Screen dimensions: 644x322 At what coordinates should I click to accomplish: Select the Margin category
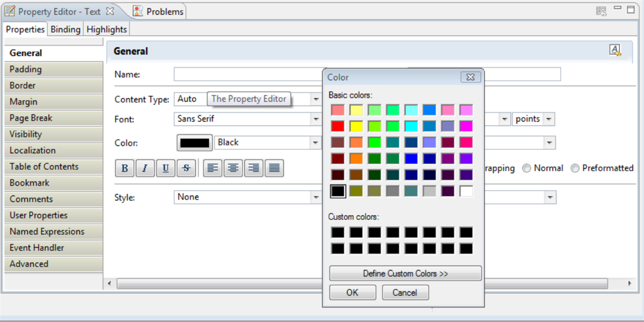coord(53,102)
